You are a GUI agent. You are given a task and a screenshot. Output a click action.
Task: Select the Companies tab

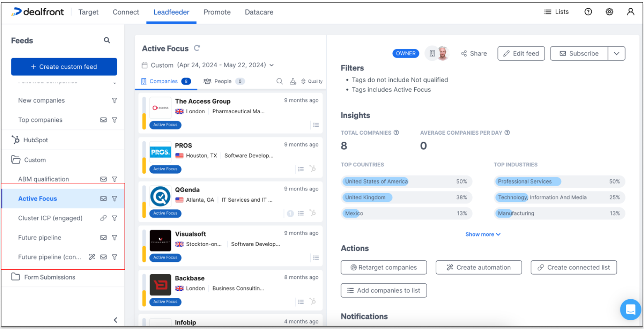pos(166,81)
